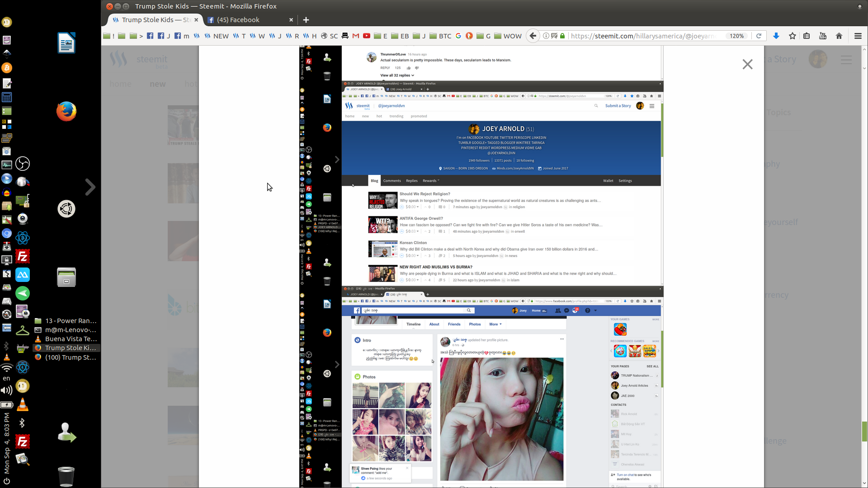
Task: Click the page vertical scrollbar thumb
Action: (x=864, y=431)
